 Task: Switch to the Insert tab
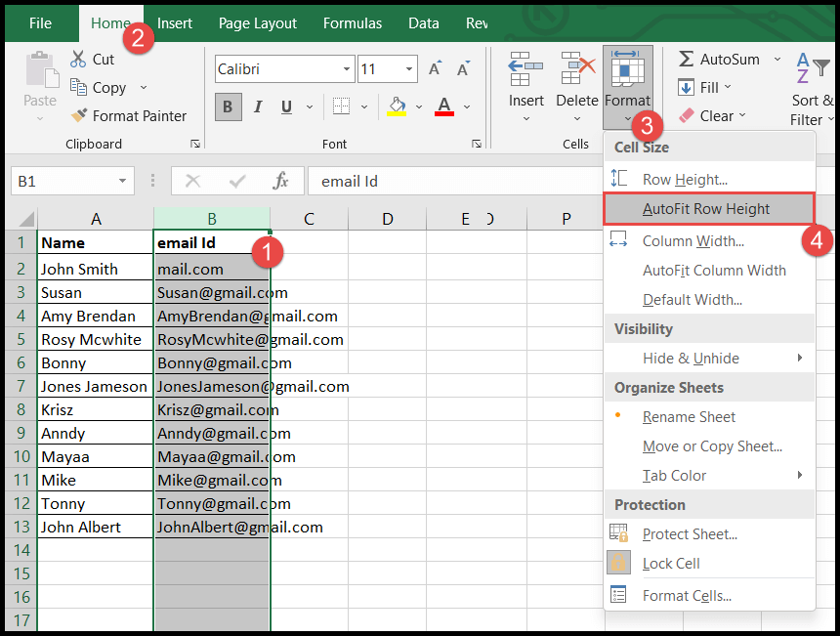175,23
